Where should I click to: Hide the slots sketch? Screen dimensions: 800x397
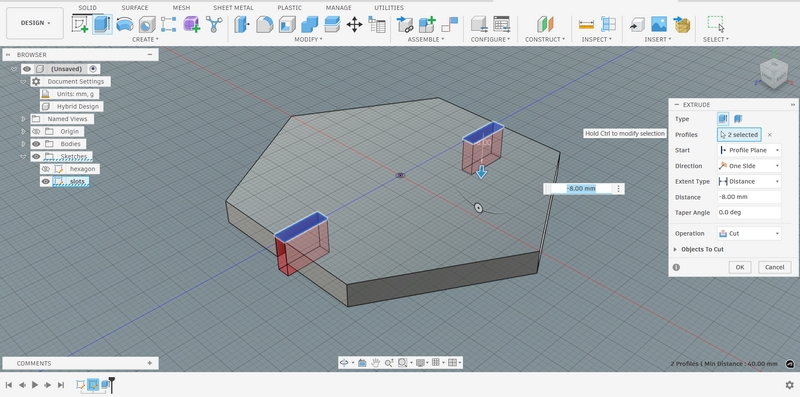pyautogui.click(x=46, y=181)
